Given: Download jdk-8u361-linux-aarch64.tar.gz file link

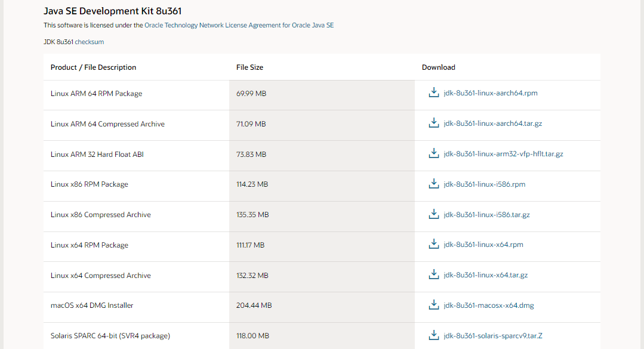Looking at the screenshot, I should pyautogui.click(x=493, y=123).
